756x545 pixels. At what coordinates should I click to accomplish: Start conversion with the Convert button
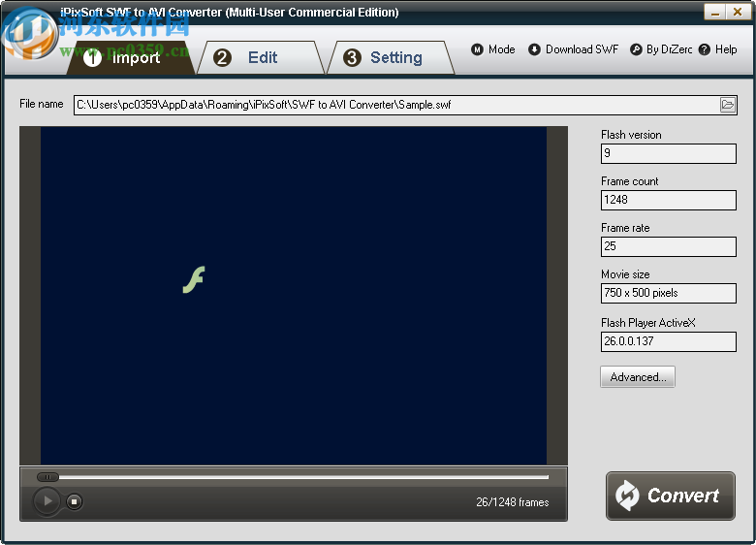pyautogui.click(x=670, y=496)
